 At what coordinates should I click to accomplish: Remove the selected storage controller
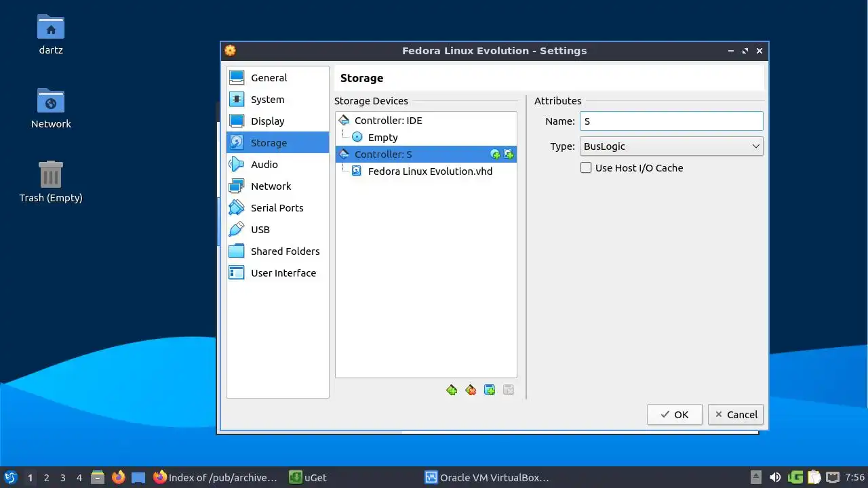coord(471,390)
